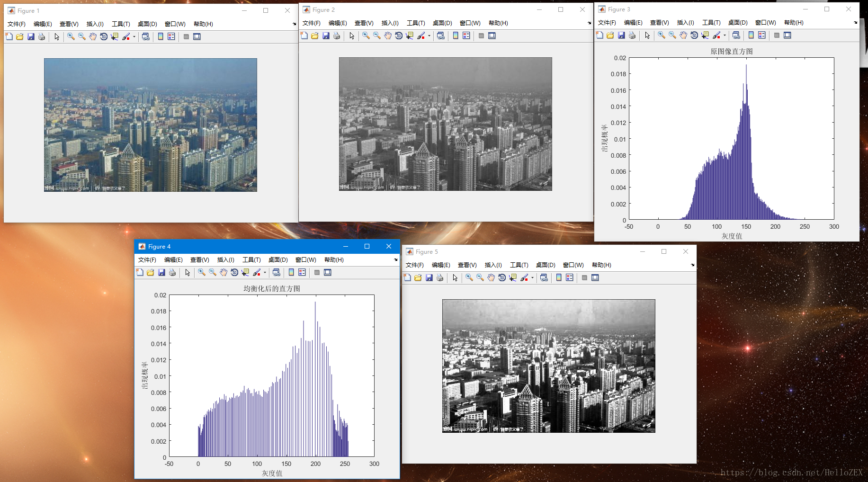868x482 pixels.
Task: Hide plot tools in Figure 5
Action: [x=584, y=277]
